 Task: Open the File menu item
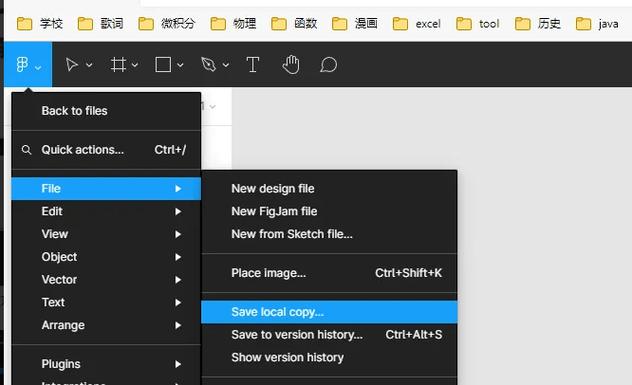pyautogui.click(x=106, y=189)
